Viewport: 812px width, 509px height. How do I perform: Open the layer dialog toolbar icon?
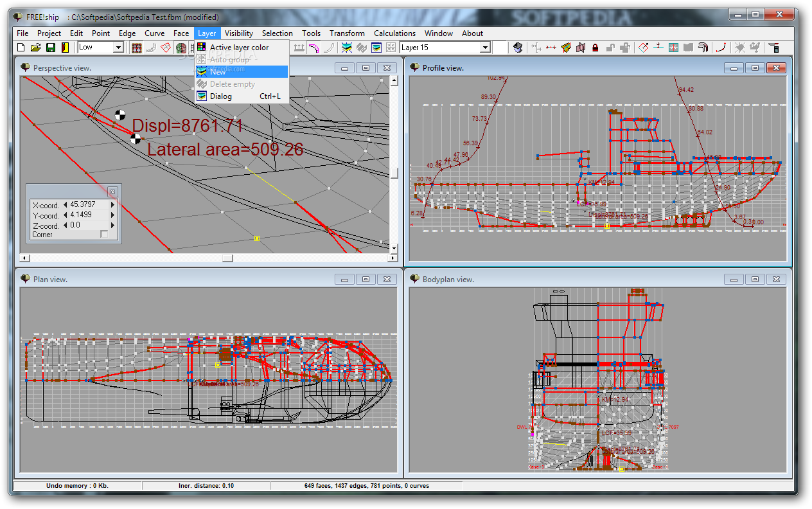[x=376, y=48]
